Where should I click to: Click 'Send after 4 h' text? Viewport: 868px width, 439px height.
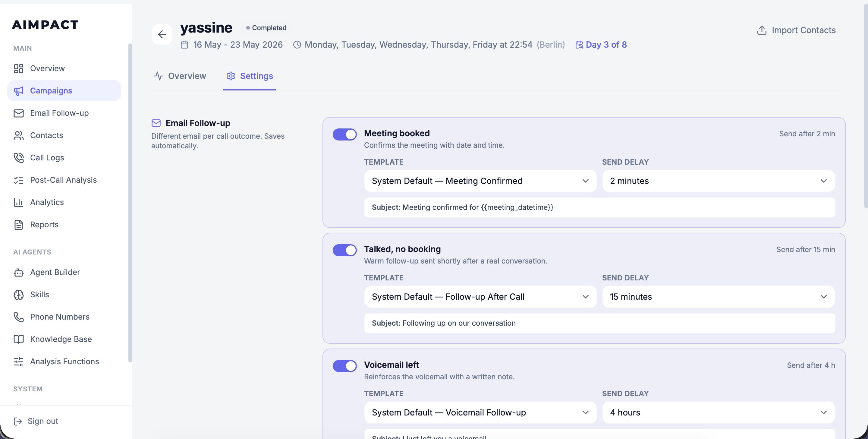[x=811, y=365]
